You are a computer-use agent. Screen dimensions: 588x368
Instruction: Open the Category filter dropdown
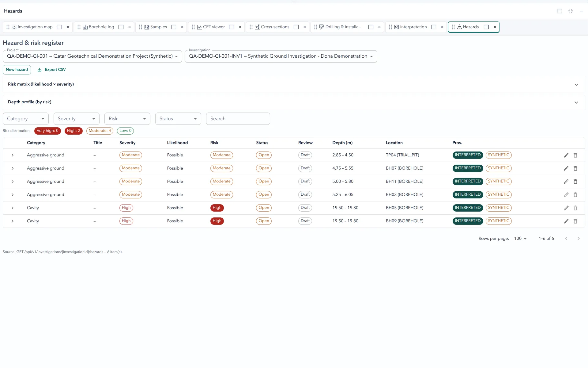[x=26, y=119]
